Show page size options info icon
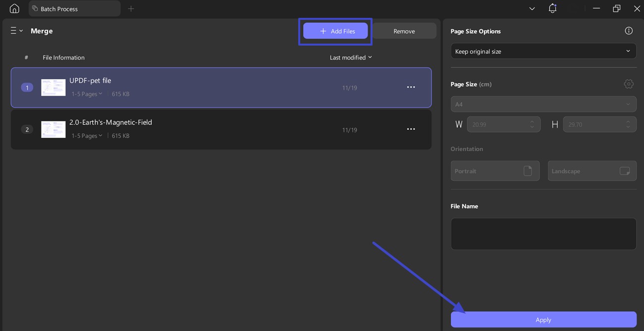Screen dimensions: 644x331 (629, 31)
